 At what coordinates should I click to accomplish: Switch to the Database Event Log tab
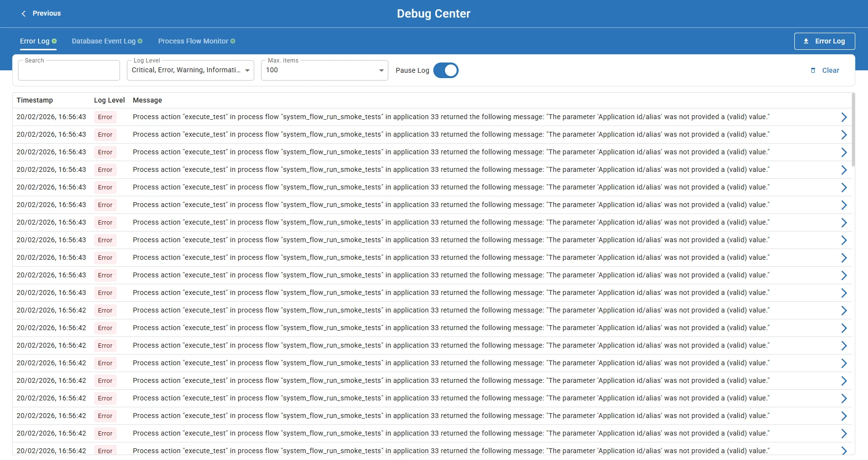(x=107, y=41)
